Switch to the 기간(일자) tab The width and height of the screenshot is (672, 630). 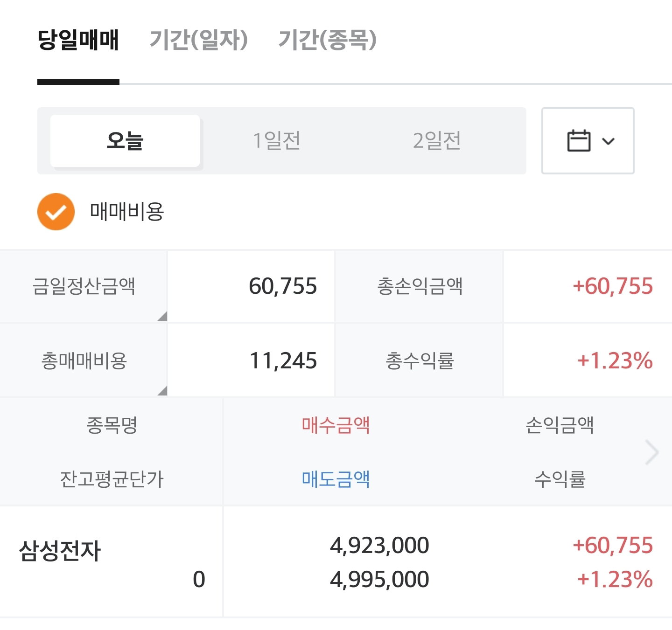click(x=199, y=40)
